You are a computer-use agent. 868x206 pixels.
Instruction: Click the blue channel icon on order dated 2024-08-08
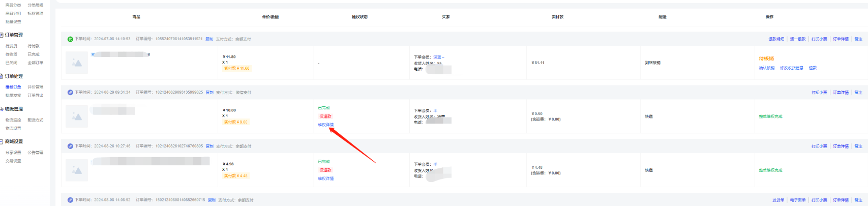70,200
